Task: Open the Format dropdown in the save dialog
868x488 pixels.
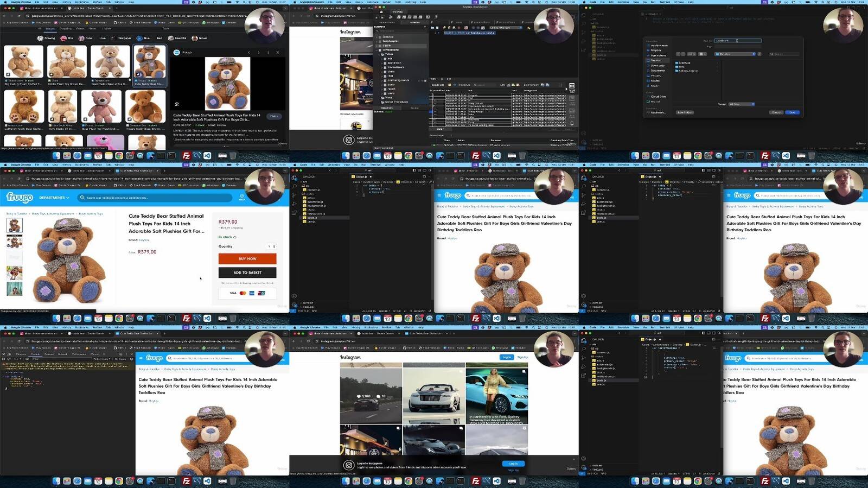Action: point(742,104)
